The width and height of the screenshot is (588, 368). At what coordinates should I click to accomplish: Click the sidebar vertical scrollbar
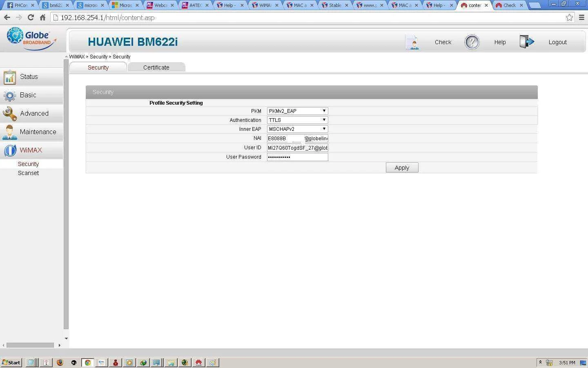pyautogui.click(x=66, y=194)
